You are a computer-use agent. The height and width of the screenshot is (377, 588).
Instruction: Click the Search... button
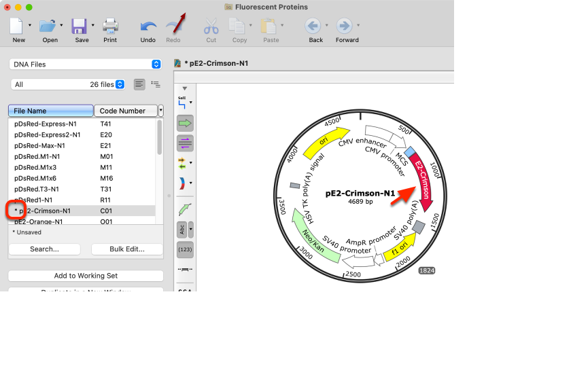click(45, 249)
